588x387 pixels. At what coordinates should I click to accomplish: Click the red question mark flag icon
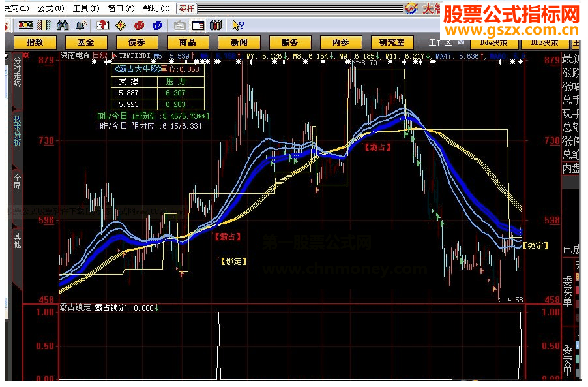coord(102,25)
